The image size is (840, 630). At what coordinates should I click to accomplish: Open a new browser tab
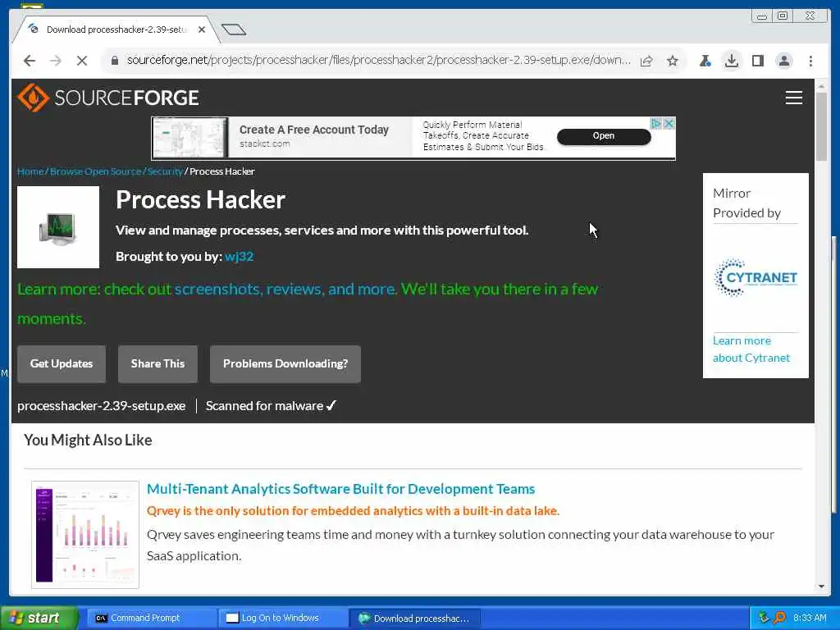tap(234, 30)
